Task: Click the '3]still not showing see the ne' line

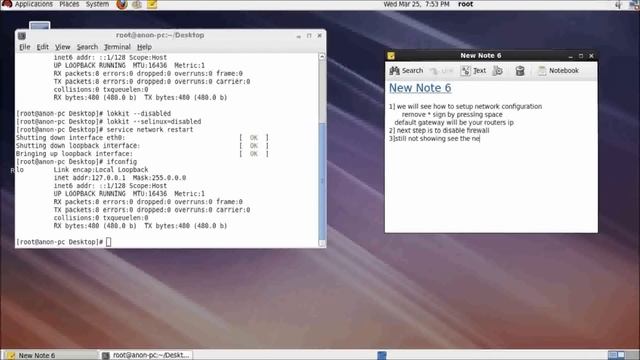Action: coord(434,139)
